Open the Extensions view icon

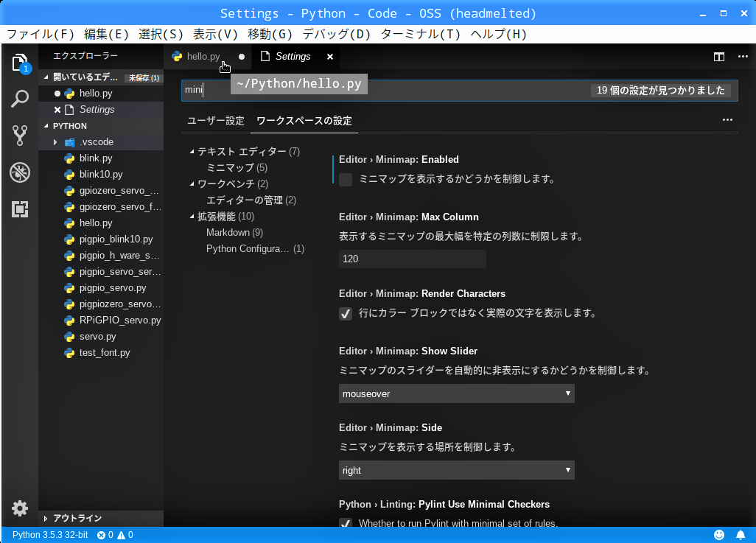pyautogui.click(x=20, y=209)
